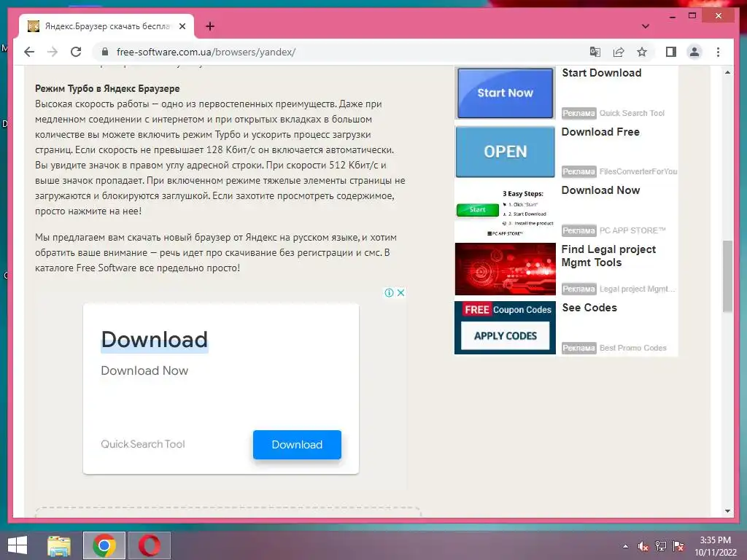Screen dimensions: 747x560
Task: Show hidden system tray icons
Action: click(625, 546)
